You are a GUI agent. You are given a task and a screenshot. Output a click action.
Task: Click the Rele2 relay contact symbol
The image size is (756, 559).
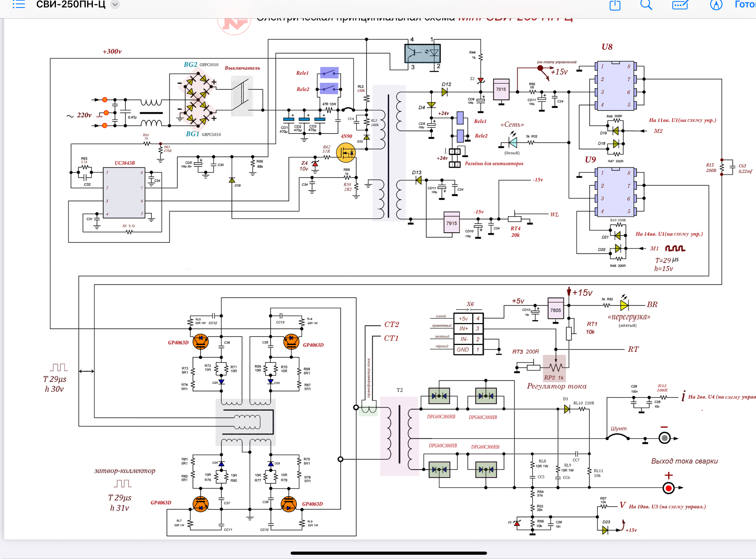coord(329,89)
